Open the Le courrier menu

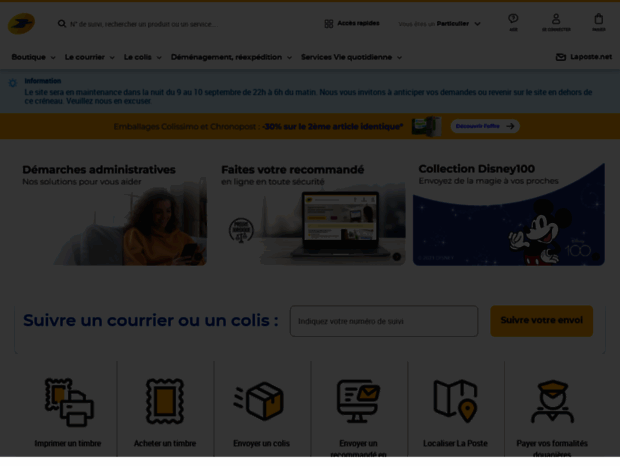click(x=89, y=57)
